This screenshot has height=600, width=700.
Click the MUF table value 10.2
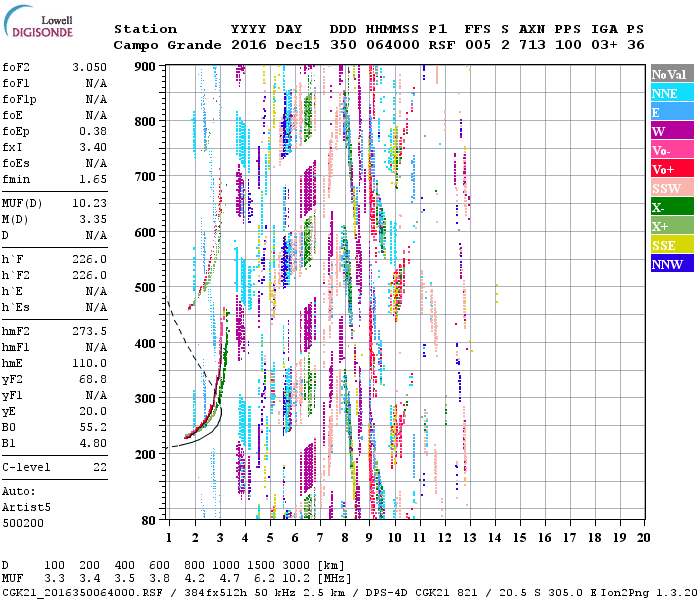[296, 579]
